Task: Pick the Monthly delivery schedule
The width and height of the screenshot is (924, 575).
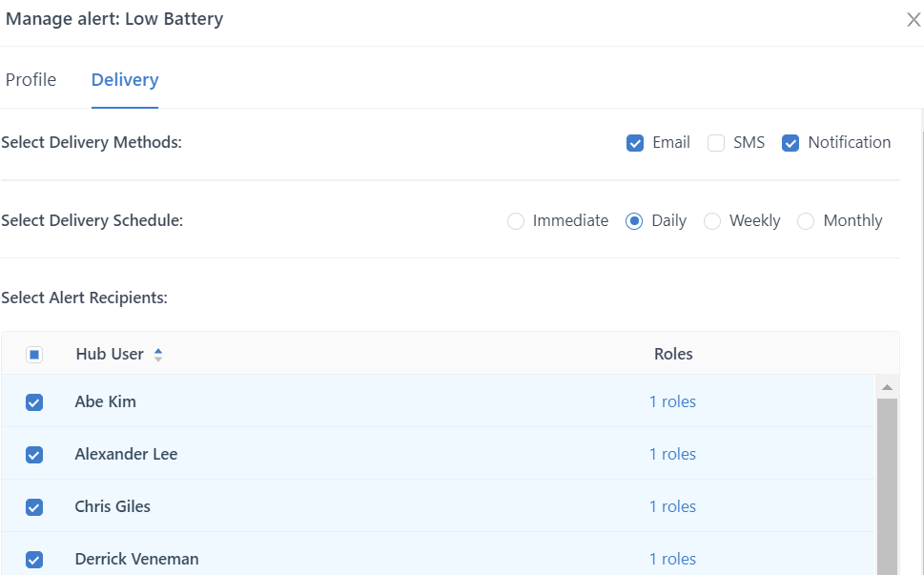Action: tap(806, 221)
